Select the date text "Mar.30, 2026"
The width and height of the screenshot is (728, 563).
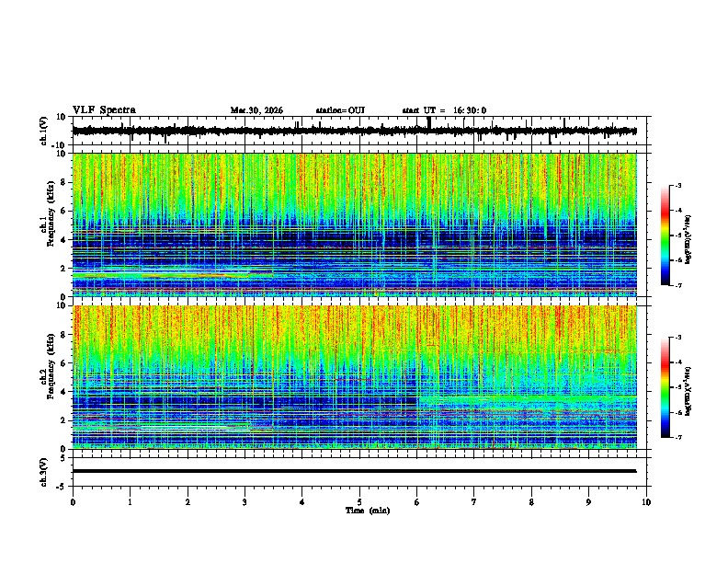tap(256, 110)
